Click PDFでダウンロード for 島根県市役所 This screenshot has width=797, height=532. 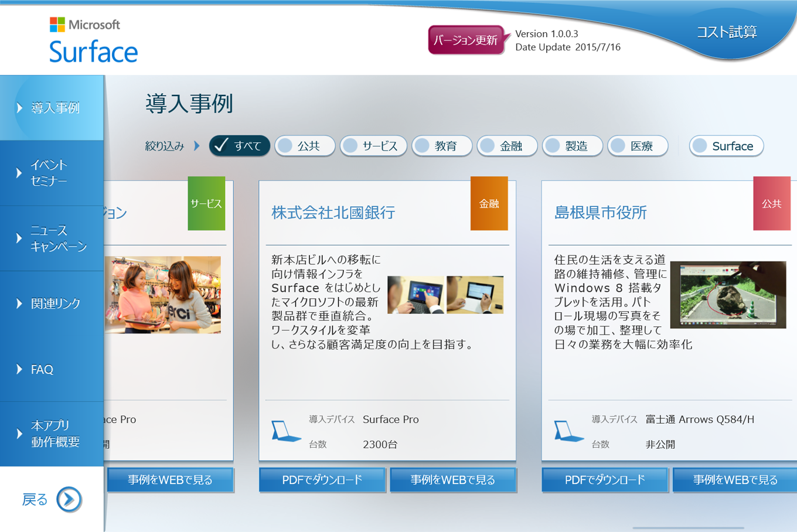(605, 480)
